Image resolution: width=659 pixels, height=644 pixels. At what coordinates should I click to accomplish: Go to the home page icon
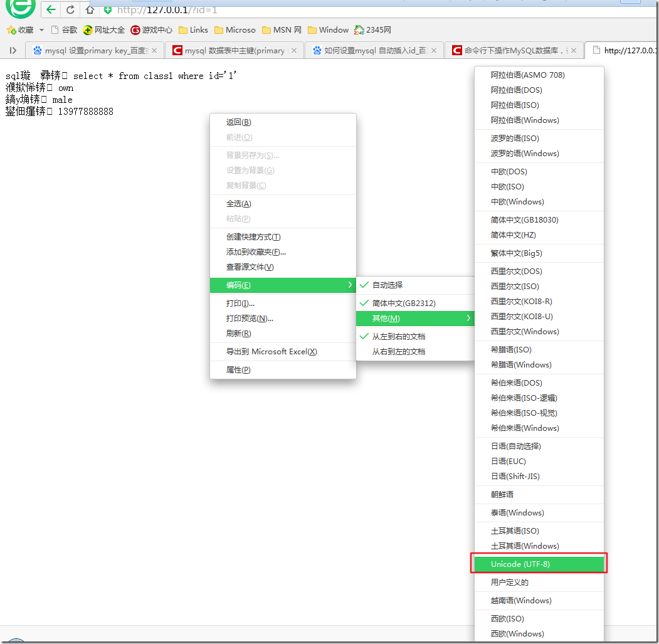pyautogui.click(x=90, y=9)
